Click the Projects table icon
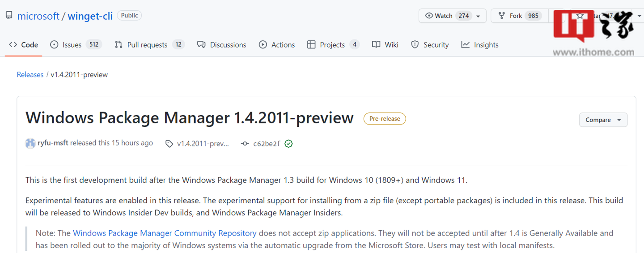The height and width of the screenshot is (253, 644). pos(311,45)
